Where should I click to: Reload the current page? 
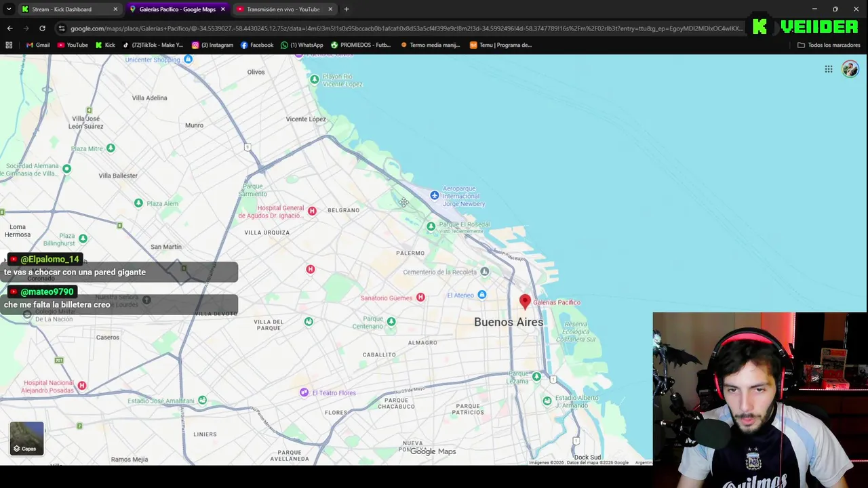42,28
